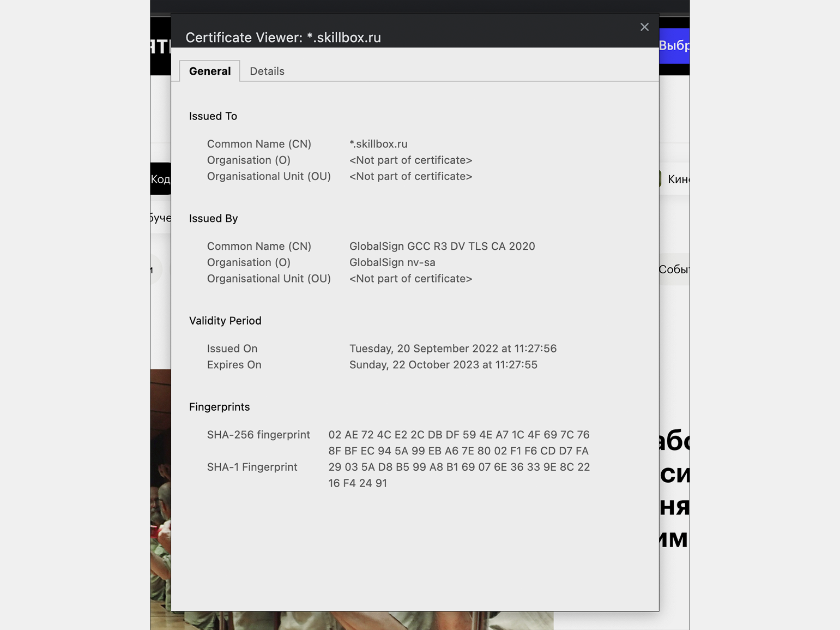Viewport: 840px width, 630px height.
Task: Click Issued To Common Name (CN) label
Action: [x=259, y=144]
